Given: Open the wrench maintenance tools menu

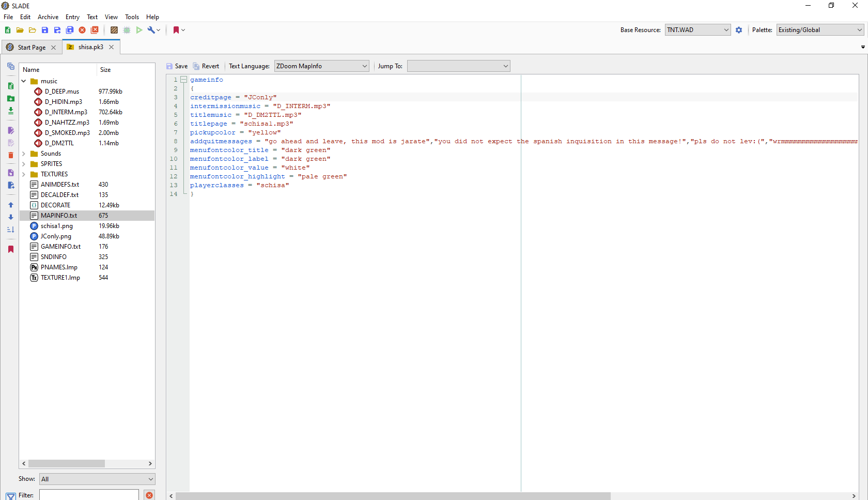Looking at the screenshot, I should (154, 30).
